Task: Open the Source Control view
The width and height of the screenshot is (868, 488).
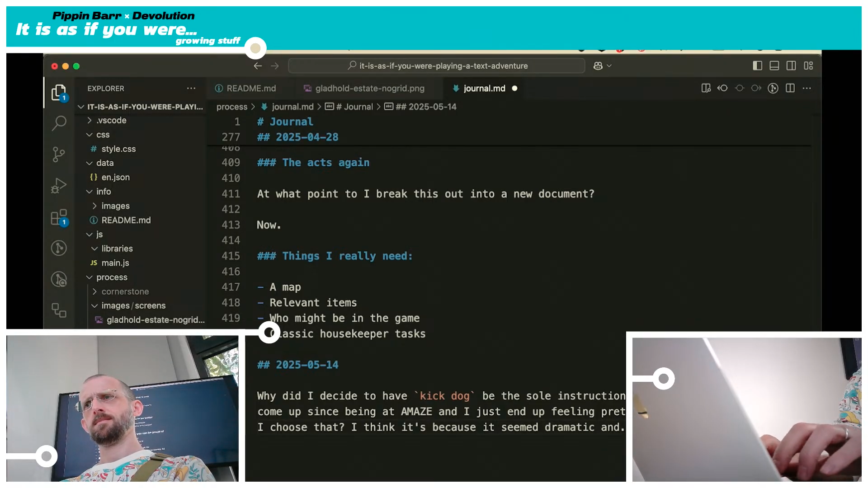Action: [59, 154]
